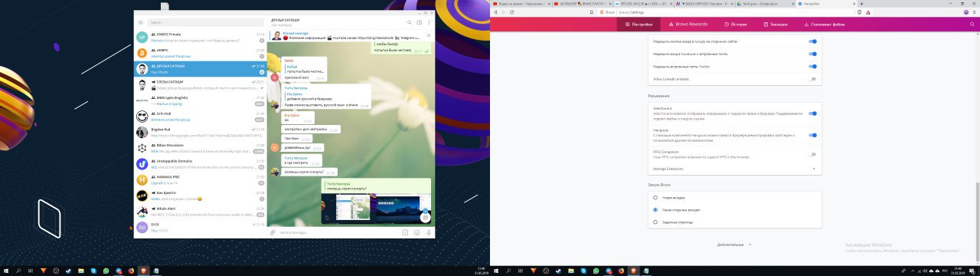Toggle embedded Twitter tweets setting
This screenshot has width=980, height=276.
coord(813,67)
